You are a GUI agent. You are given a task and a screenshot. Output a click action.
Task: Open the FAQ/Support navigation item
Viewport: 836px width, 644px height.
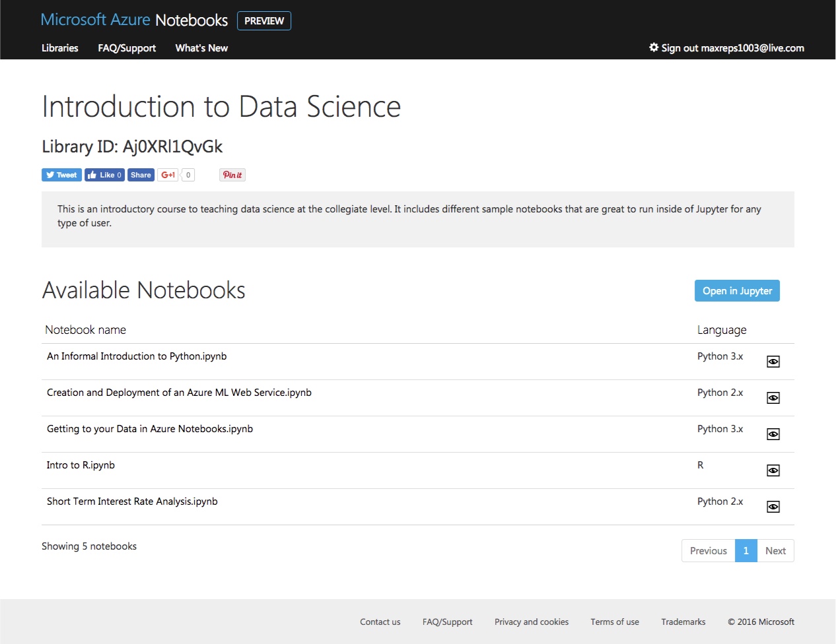tap(127, 48)
